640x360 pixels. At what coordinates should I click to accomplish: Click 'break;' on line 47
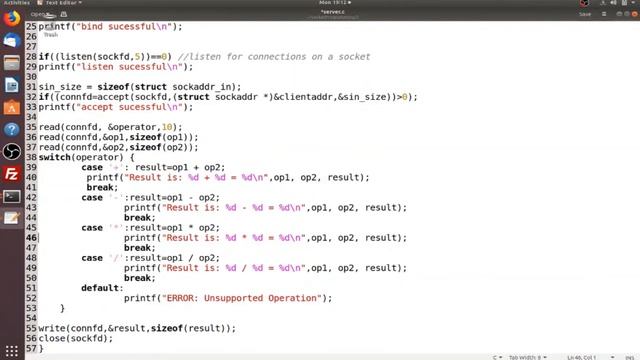[140, 248]
